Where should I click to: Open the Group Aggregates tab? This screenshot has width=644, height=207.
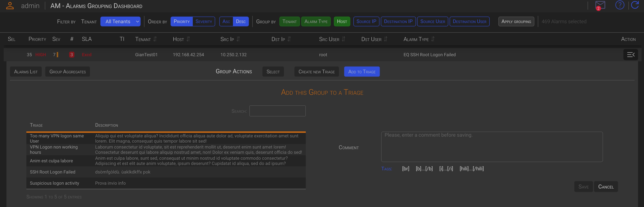pyautogui.click(x=68, y=72)
